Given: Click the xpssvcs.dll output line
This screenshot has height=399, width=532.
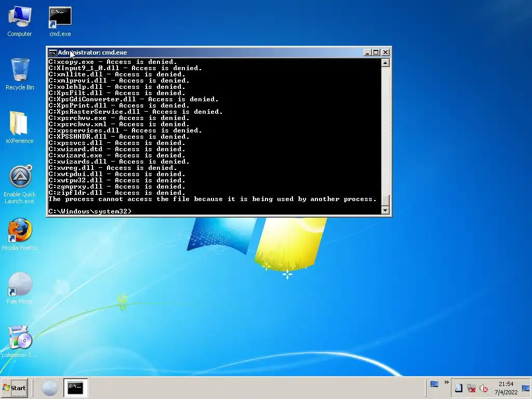Looking at the screenshot, I should coord(117,143).
